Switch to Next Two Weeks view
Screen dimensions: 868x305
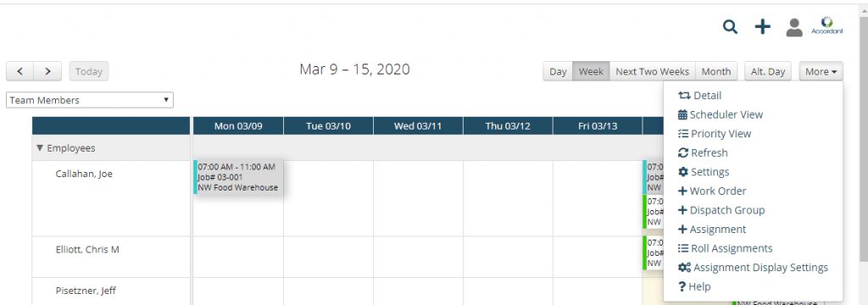point(652,71)
